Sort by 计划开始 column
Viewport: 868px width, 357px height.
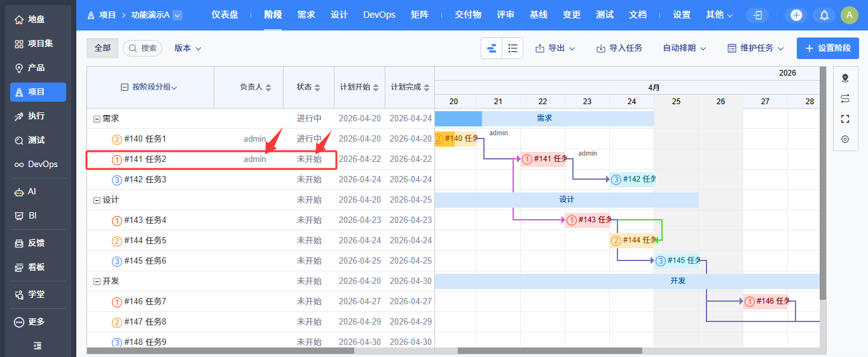point(359,87)
